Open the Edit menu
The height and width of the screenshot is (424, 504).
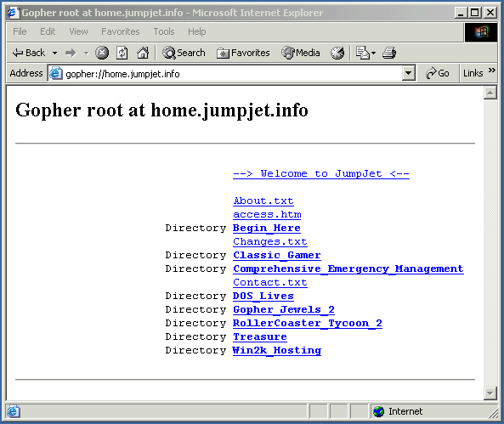click(48, 31)
